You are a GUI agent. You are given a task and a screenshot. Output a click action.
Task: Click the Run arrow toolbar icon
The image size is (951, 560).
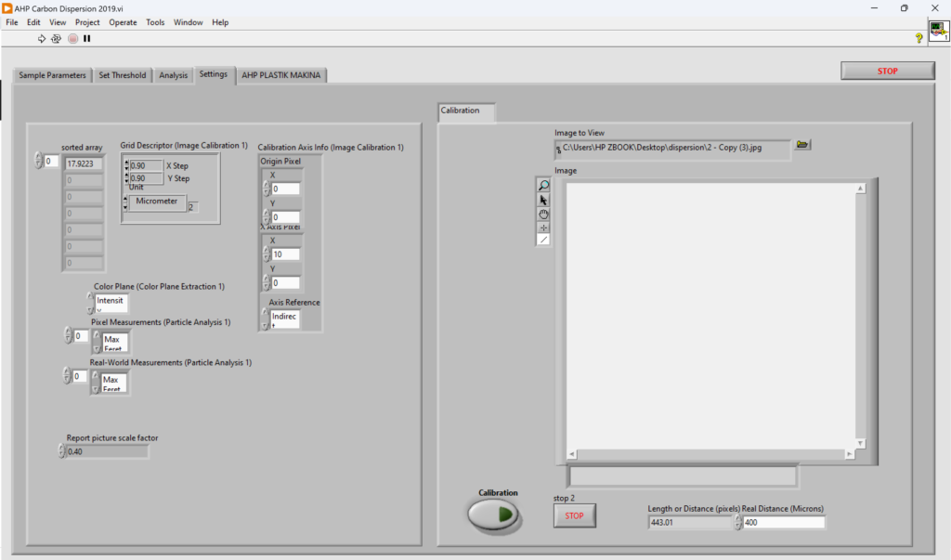pos(41,38)
